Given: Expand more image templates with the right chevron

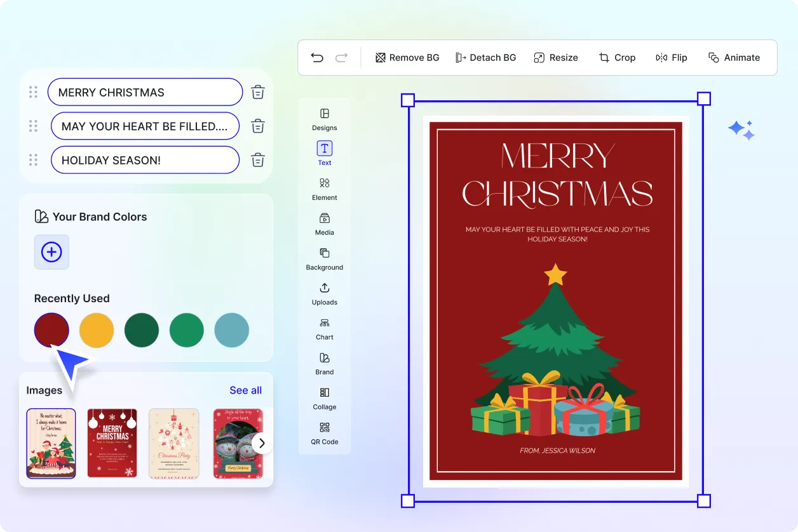Looking at the screenshot, I should [x=261, y=442].
